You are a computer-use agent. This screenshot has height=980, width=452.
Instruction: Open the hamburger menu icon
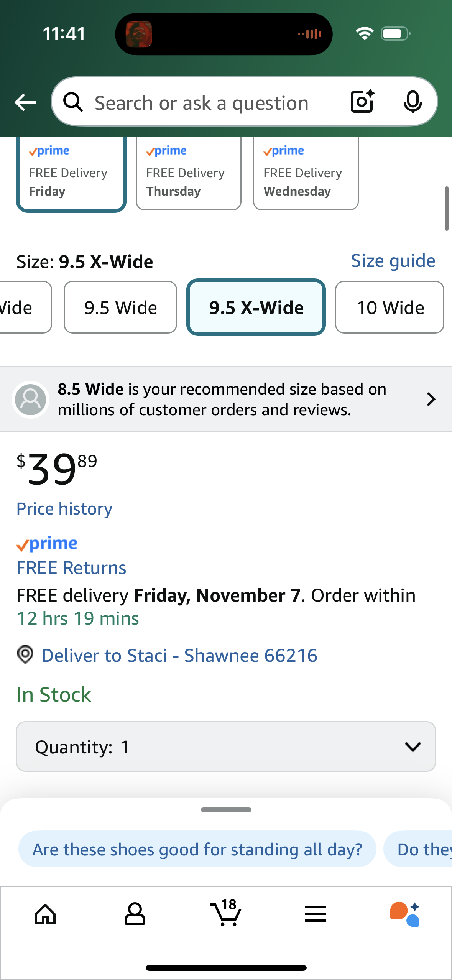pyautogui.click(x=316, y=914)
